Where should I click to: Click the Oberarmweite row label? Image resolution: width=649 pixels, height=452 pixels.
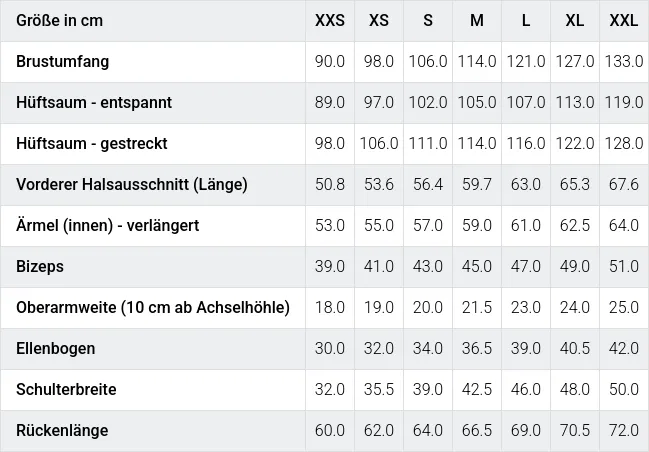(x=153, y=307)
